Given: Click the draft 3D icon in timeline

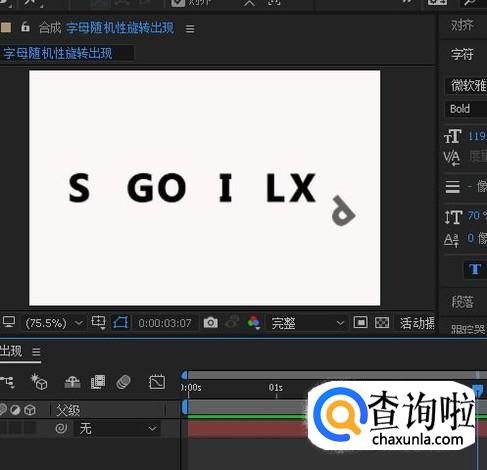Looking at the screenshot, I should [39, 382].
